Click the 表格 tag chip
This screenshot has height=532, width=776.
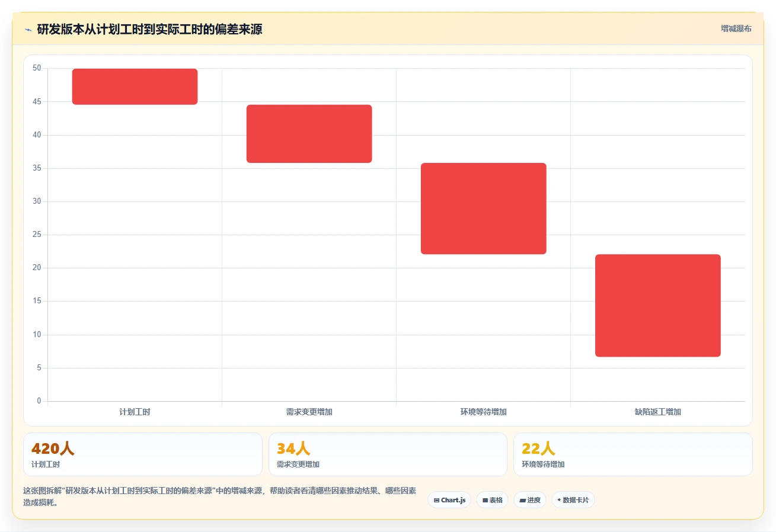pyautogui.click(x=492, y=500)
